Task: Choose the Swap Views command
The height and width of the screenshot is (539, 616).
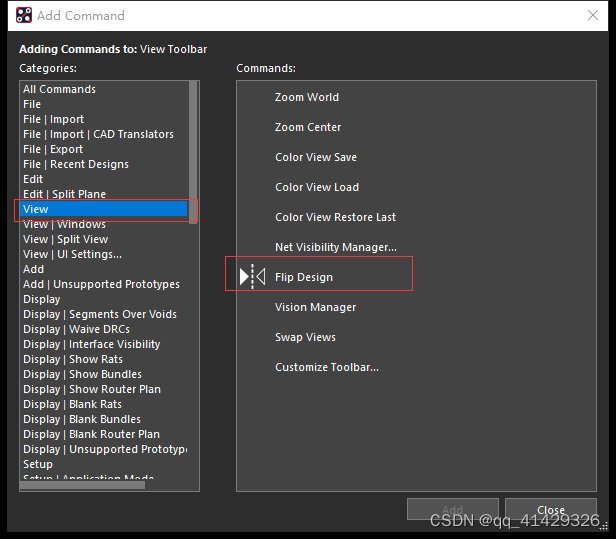Action: click(305, 337)
